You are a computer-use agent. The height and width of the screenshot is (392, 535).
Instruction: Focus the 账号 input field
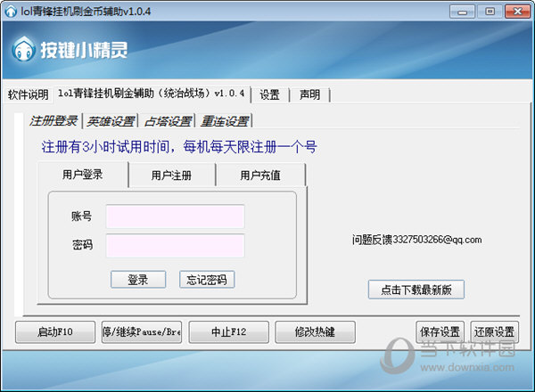(x=176, y=216)
